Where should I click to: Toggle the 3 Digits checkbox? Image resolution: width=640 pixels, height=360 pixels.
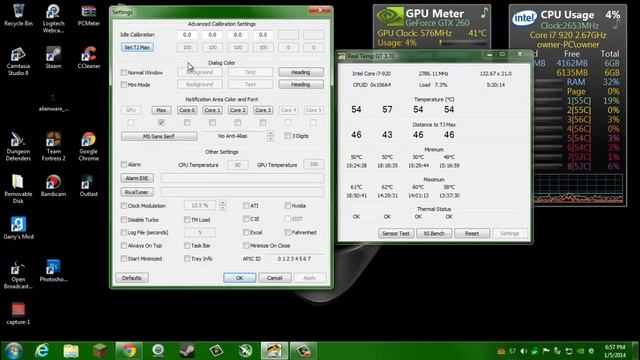pos(288,136)
